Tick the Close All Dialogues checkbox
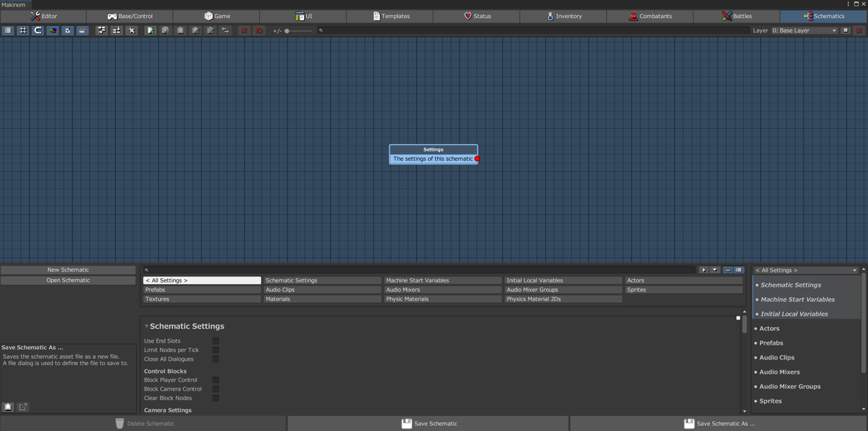Viewport: 868px width, 431px height. coord(215,359)
